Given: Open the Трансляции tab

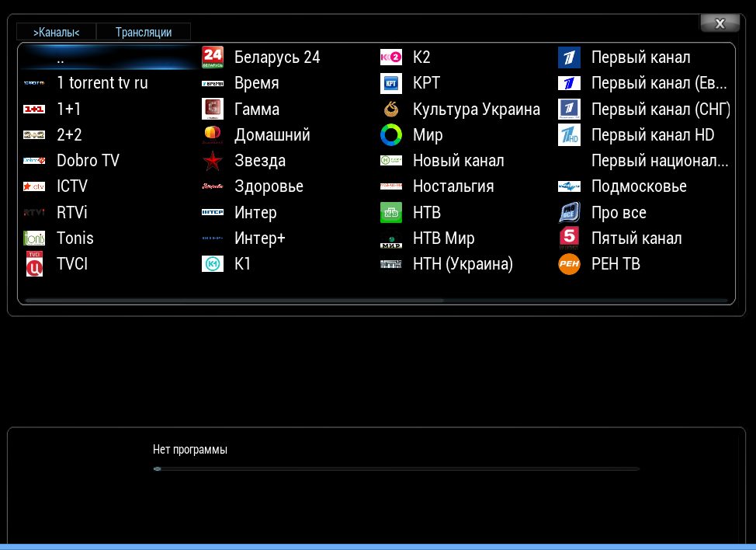Looking at the screenshot, I should (x=144, y=32).
